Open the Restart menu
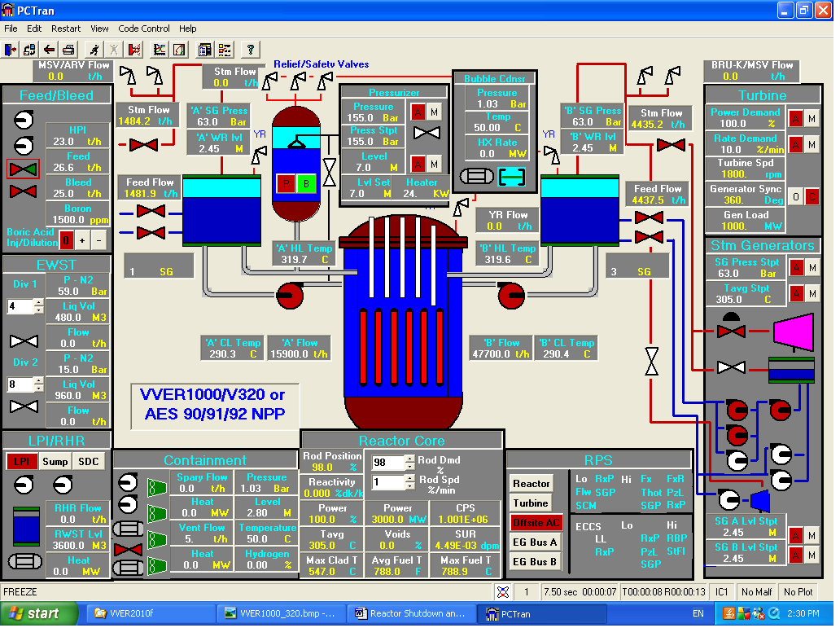This screenshot has width=840, height=628. 66,29
